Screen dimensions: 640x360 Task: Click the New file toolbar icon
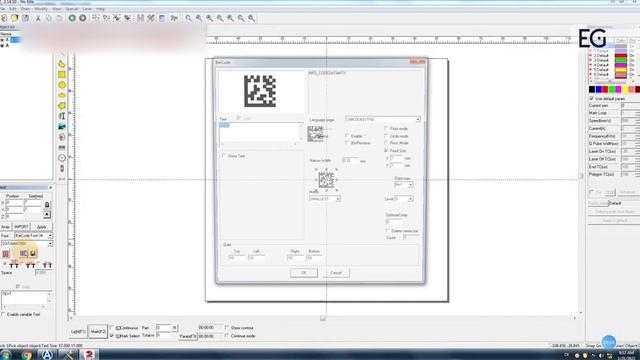[4, 18]
